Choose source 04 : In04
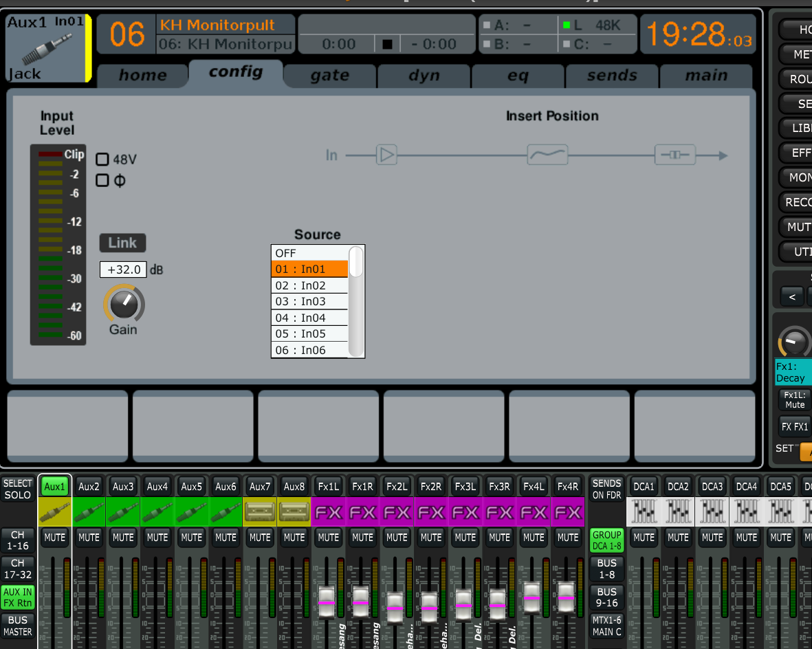 tap(309, 318)
